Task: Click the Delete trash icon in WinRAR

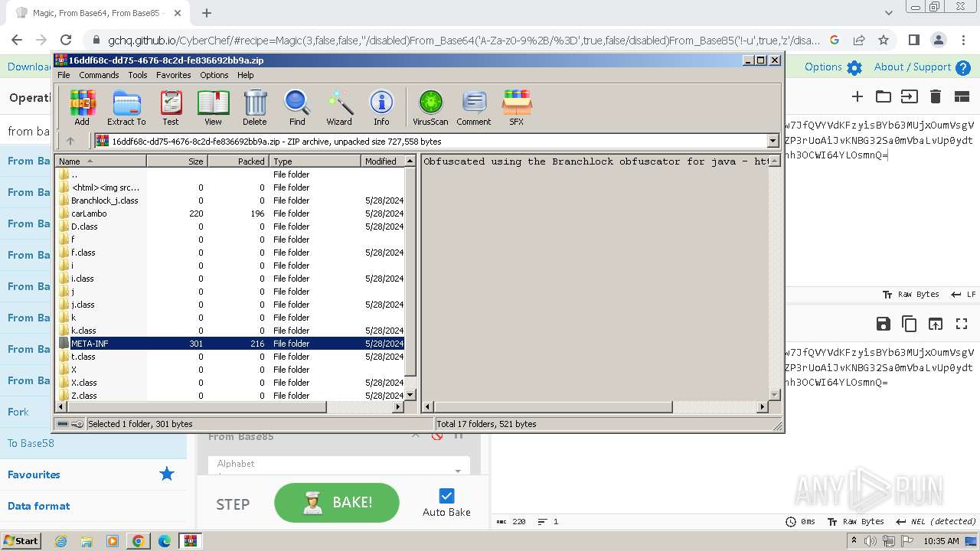Action: pos(255,108)
